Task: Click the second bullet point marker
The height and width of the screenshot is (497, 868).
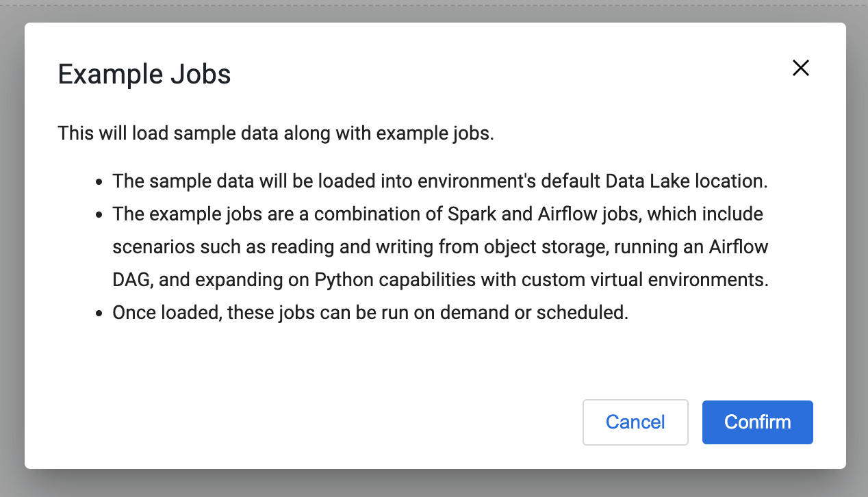Action: pyautogui.click(x=99, y=216)
